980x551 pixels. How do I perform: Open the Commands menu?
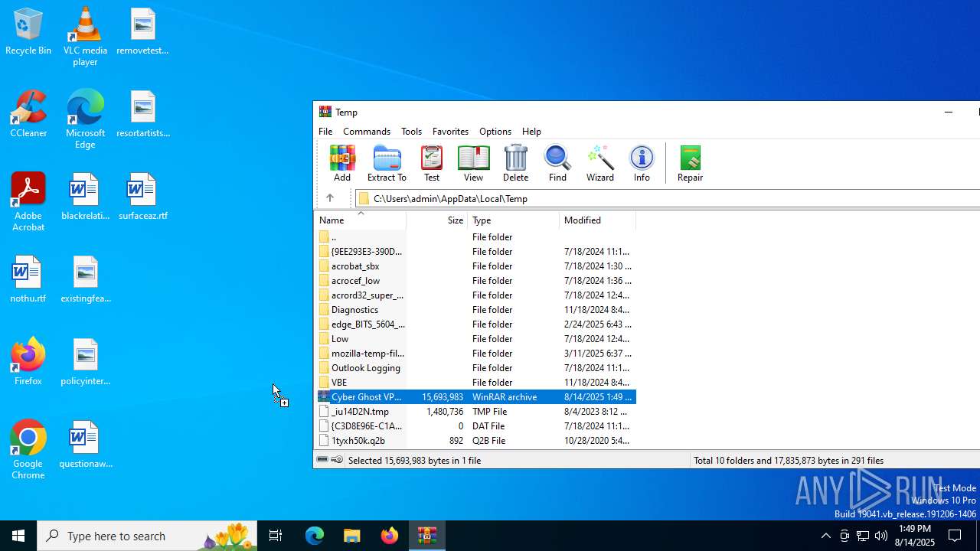(x=367, y=132)
